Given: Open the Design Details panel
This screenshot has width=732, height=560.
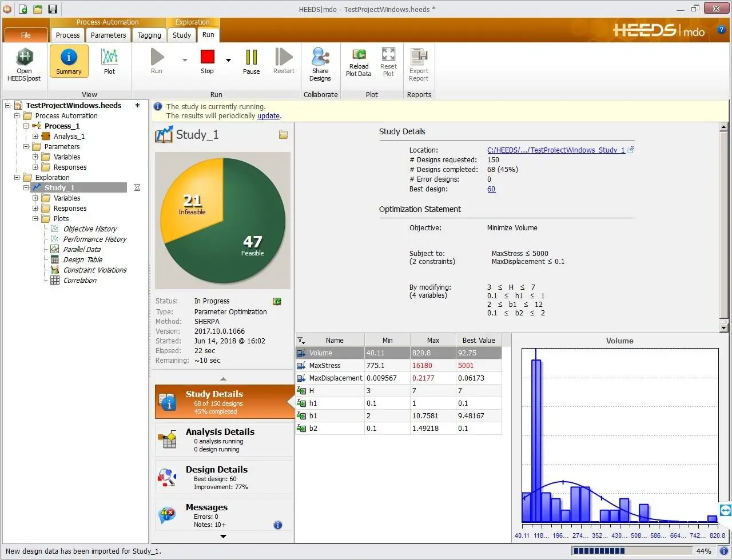Looking at the screenshot, I should click(224, 477).
